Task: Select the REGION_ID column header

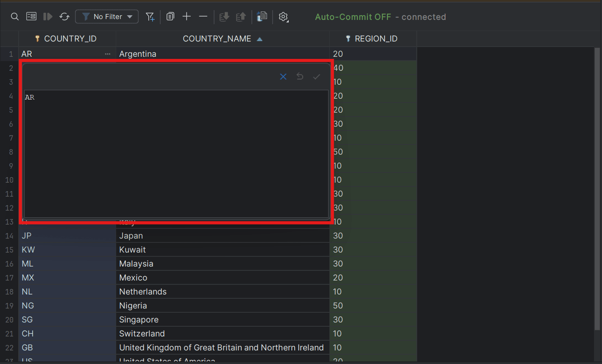Action: pyautogui.click(x=373, y=38)
